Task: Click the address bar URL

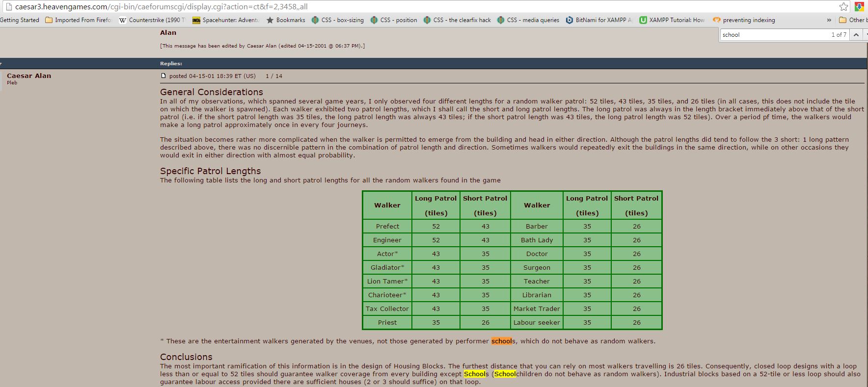Action: coord(161,7)
